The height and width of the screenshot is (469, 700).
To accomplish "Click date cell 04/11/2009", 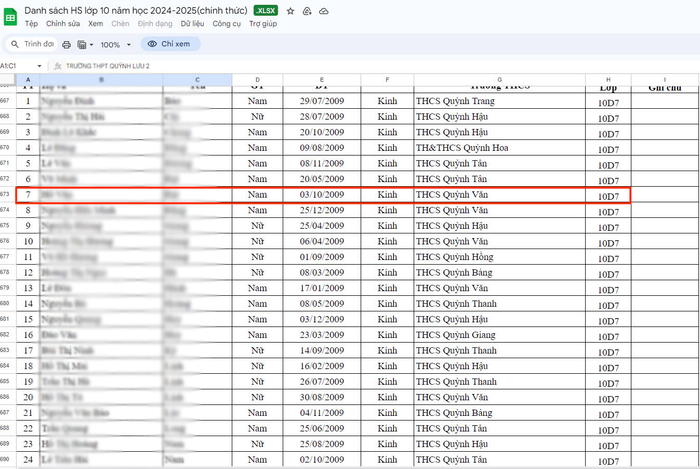I will [x=322, y=413].
